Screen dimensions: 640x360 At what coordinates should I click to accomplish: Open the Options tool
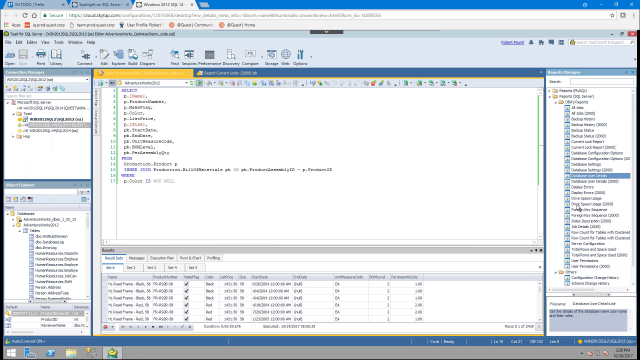point(300,57)
